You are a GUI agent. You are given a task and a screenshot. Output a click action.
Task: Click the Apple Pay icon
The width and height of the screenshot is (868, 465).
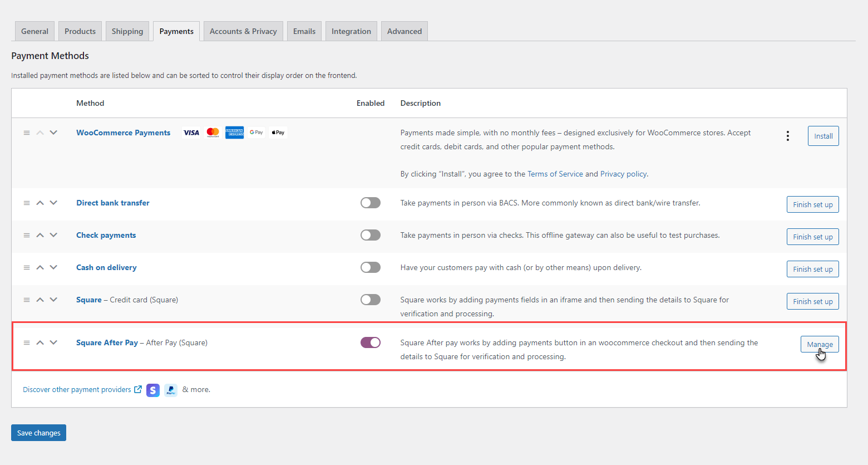click(278, 132)
